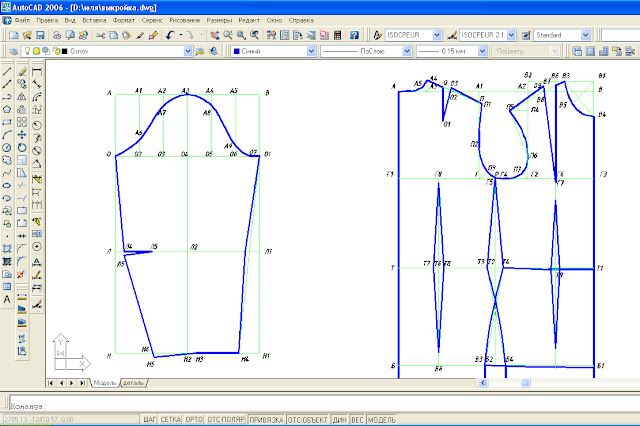Click the Zoom Previous icon
Image resolution: width=640 pixels, height=426 pixels.
(x=254, y=36)
